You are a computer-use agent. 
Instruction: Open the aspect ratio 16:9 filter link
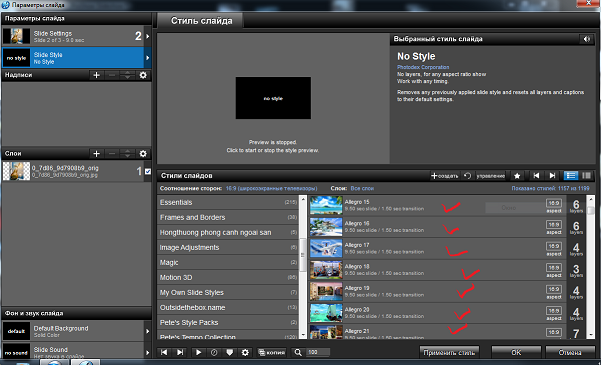(271, 188)
